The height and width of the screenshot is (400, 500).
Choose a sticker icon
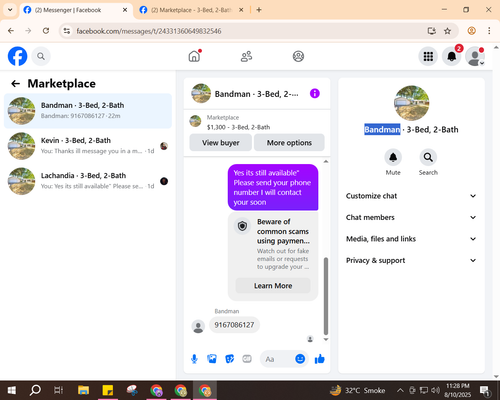pyautogui.click(x=229, y=359)
